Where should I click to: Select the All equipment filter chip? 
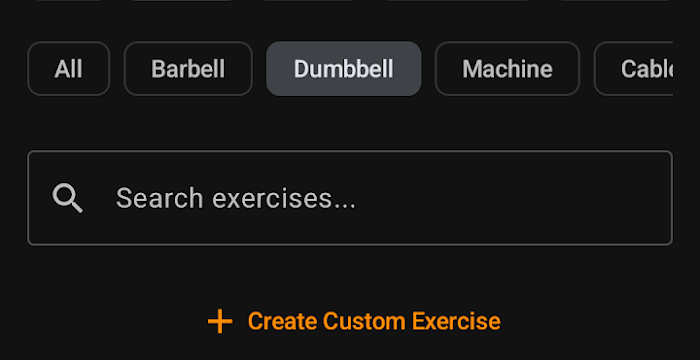click(x=68, y=69)
